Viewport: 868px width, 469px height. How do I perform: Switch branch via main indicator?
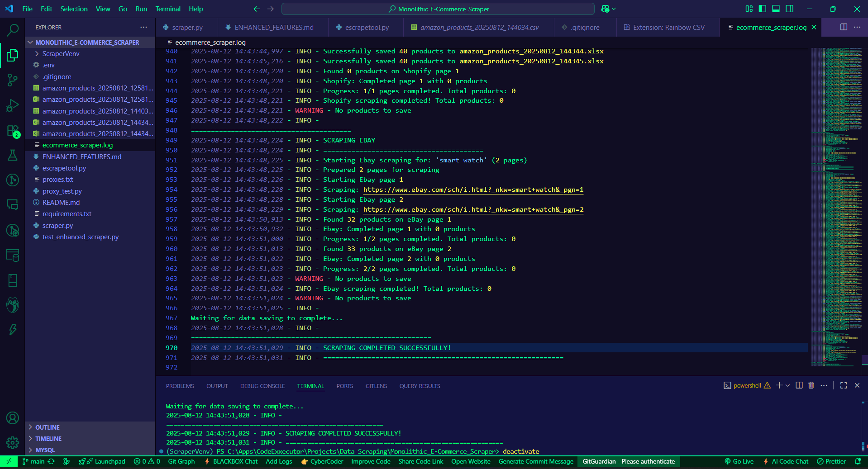point(33,461)
